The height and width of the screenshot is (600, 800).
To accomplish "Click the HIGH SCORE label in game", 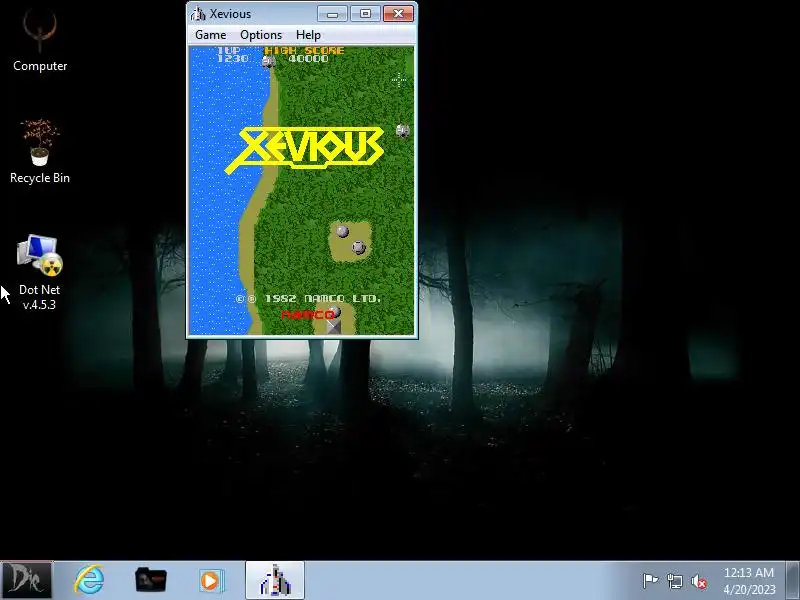I will point(305,50).
